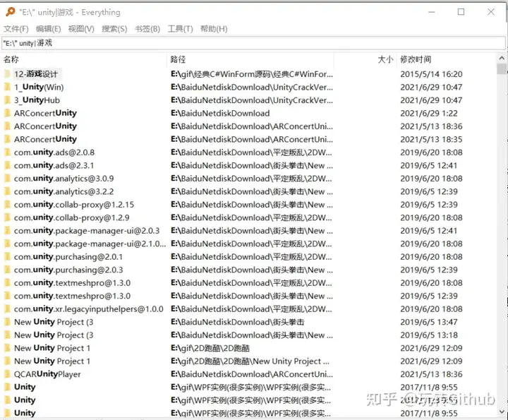508x420 pixels.
Task: Select com.unity.collab-proxy@1.2.15 name
Action: pyautogui.click(x=74, y=205)
